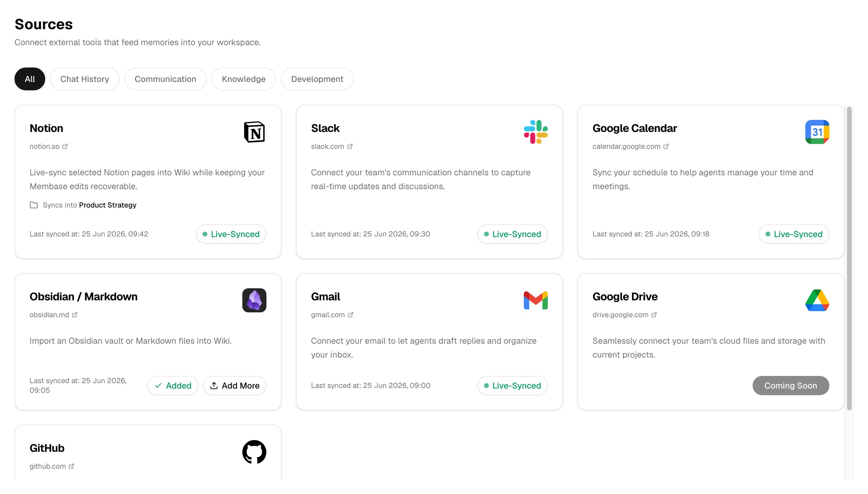This screenshot has width=868, height=494.
Task: Click the Gmail envelope logo icon
Action: pos(535,300)
